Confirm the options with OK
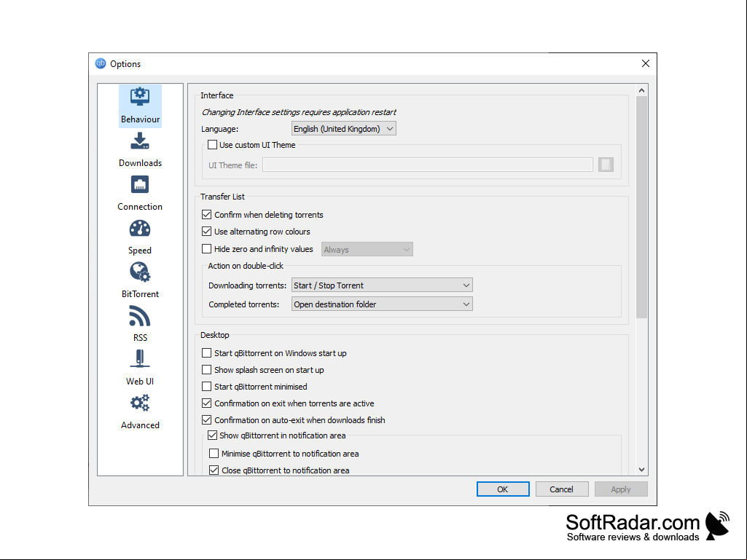Image resolution: width=747 pixels, height=560 pixels. pyautogui.click(x=503, y=489)
